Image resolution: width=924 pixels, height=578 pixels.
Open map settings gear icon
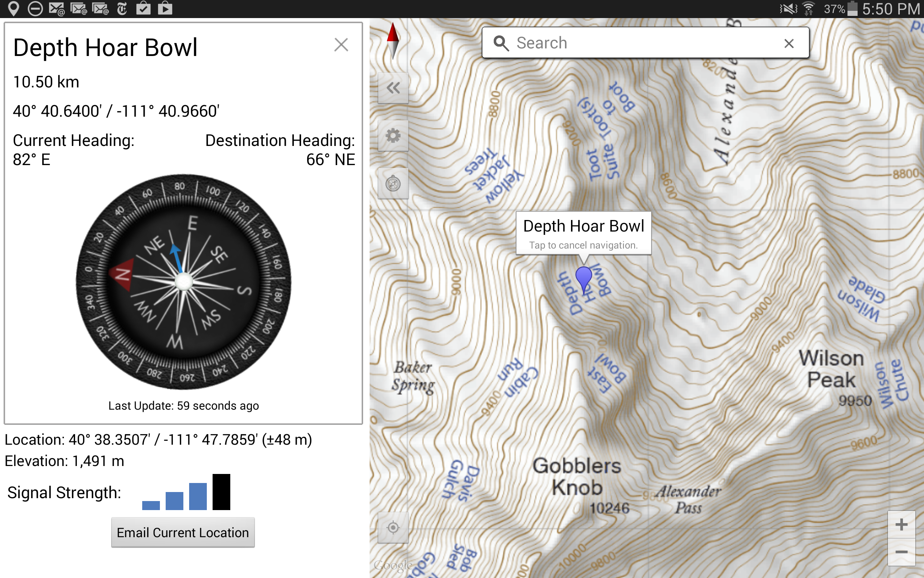click(x=393, y=136)
